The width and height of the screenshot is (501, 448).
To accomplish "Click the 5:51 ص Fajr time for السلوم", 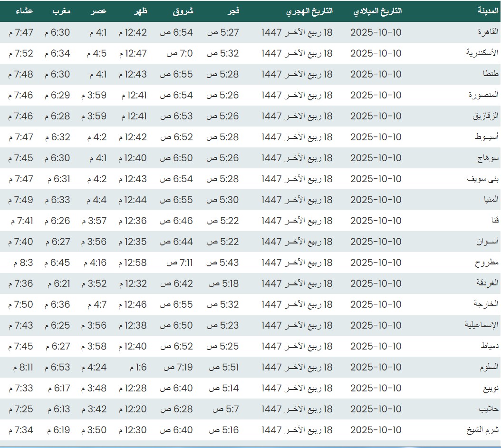I will 223,367.
